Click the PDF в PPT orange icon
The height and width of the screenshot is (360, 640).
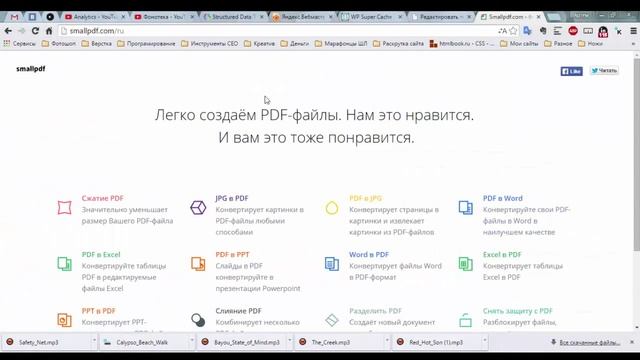pyautogui.click(x=198, y=264)
